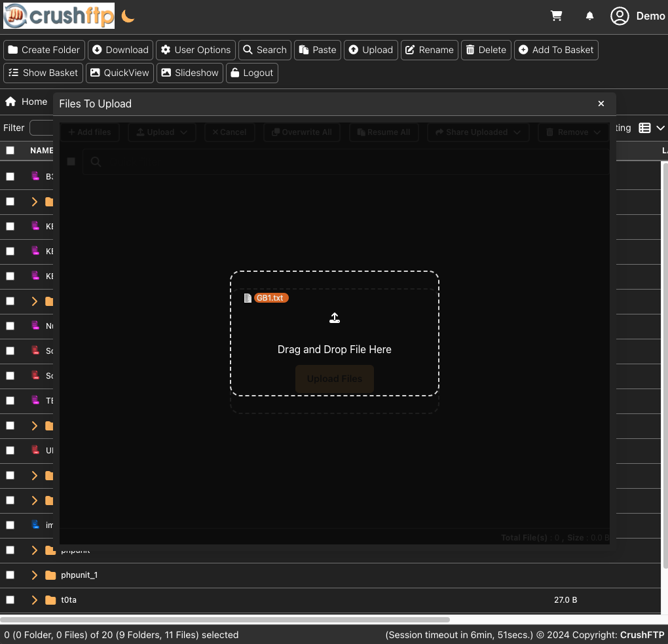Expand the t0ta folder
This screenshot has height=644, width=668.
[35, 599]
